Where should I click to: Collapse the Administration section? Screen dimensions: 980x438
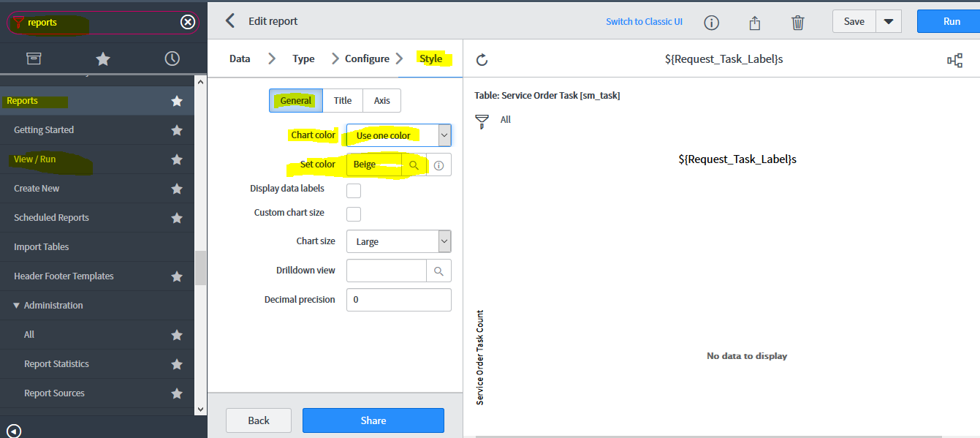pyautogui.click(x=48, y=306)
